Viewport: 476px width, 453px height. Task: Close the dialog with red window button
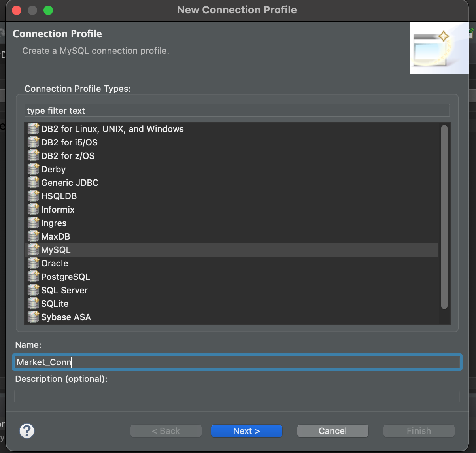[x=17, y=10]
